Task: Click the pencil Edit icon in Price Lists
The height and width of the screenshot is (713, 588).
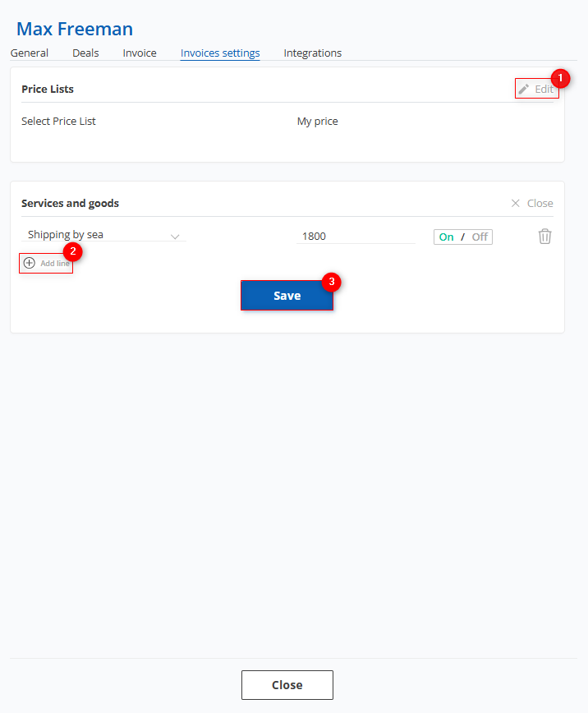Action: pos(524,89)
